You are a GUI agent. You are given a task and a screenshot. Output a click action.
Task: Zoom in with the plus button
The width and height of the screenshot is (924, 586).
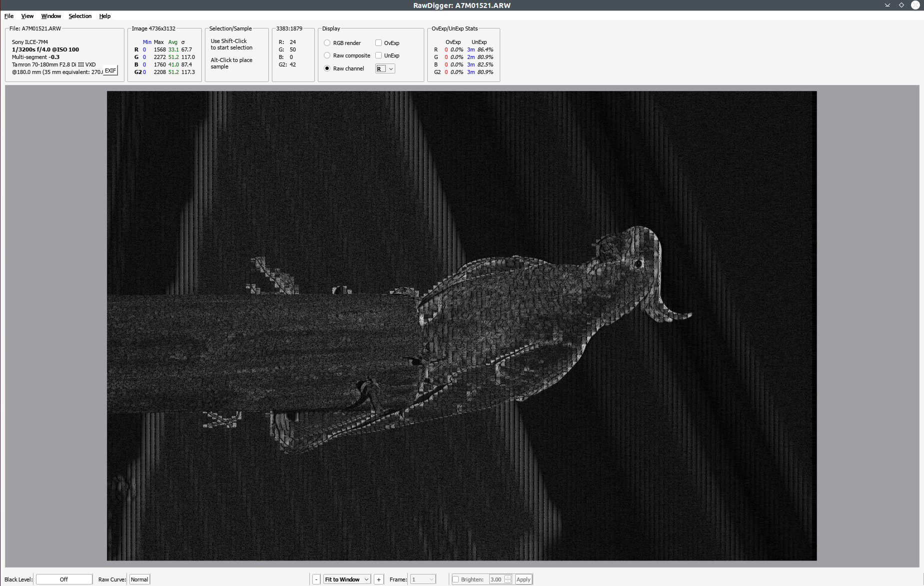(379, 579)
